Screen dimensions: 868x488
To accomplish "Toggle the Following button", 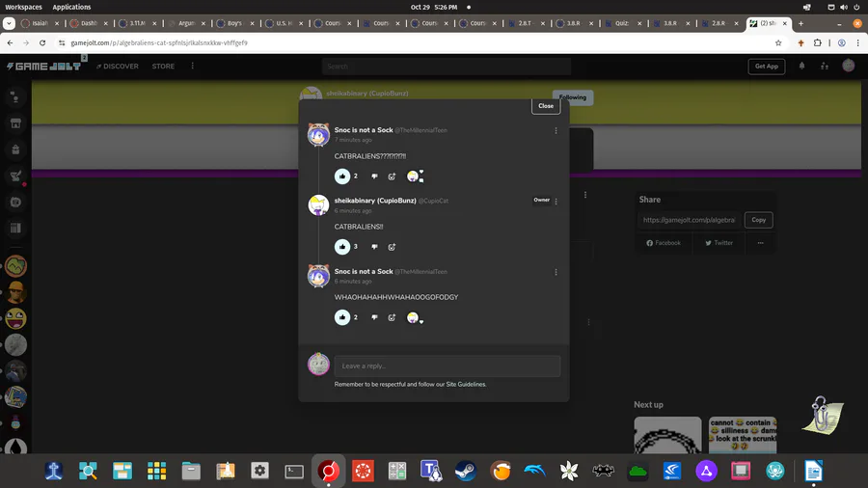I will pyautogui.click(x=573, y=97).
